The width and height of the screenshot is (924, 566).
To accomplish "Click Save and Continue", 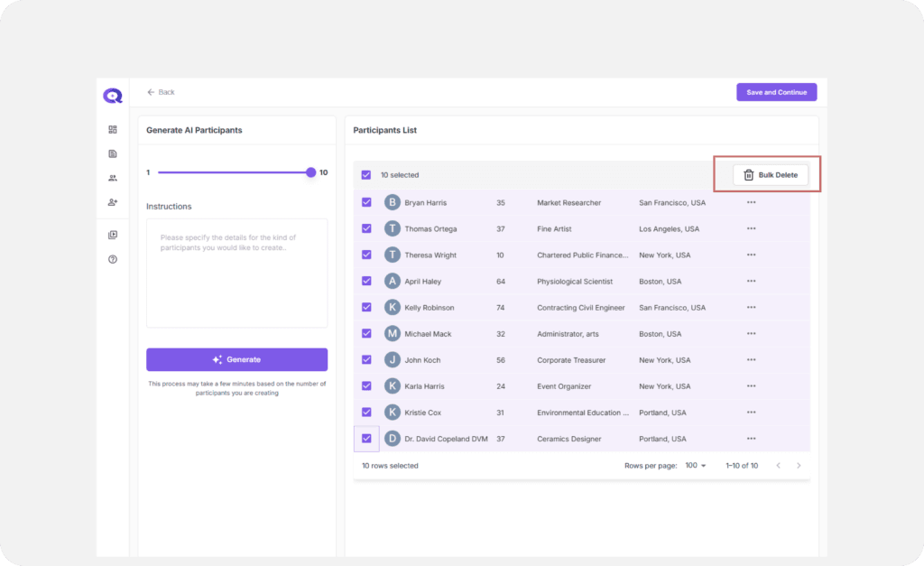I will pos(776,92).
